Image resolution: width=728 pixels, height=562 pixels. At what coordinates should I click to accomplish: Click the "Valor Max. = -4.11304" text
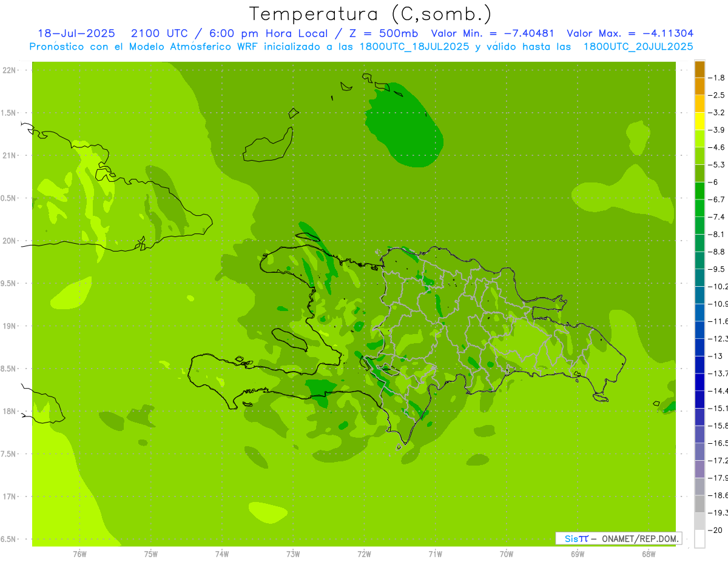pyautogui.click(x=630, y=33)
